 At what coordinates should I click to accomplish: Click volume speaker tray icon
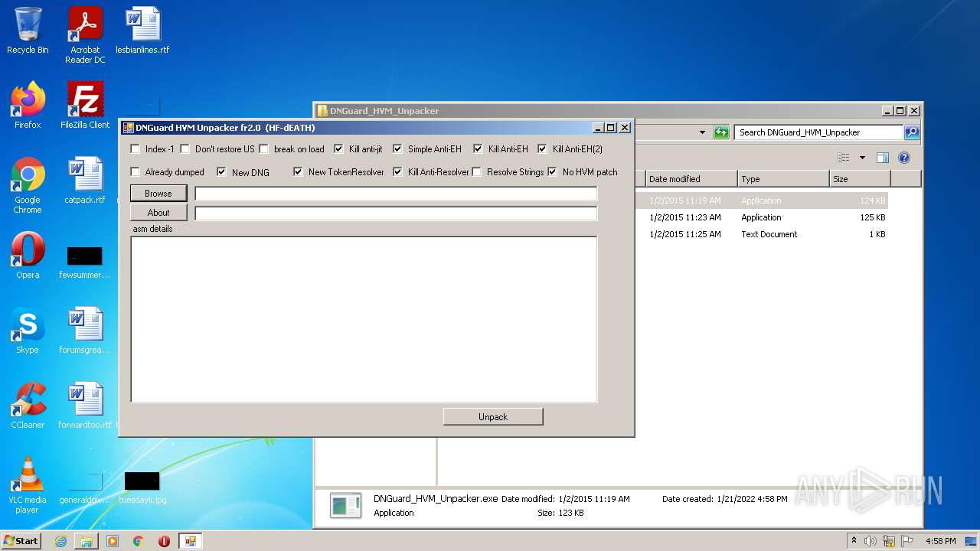click(x=871, y=541)
